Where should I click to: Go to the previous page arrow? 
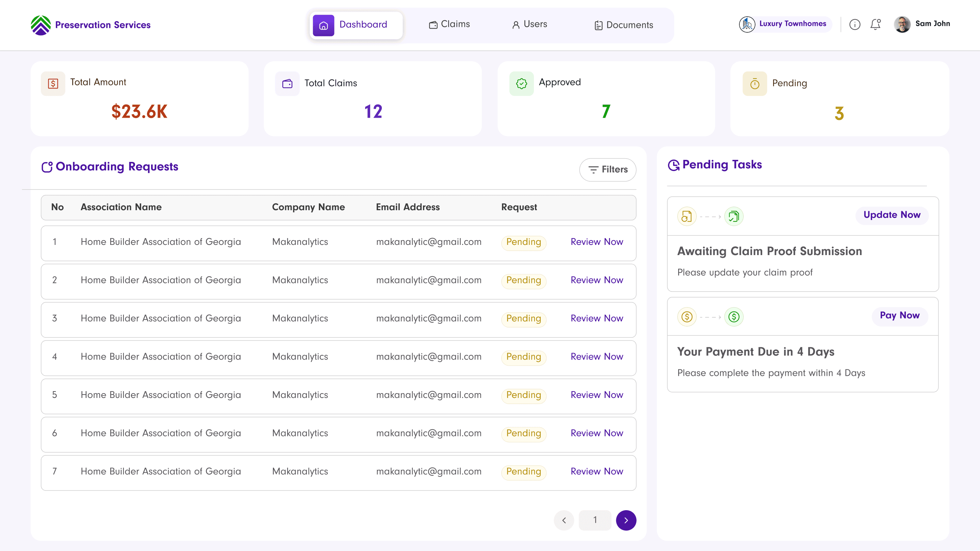click(564, 520)
